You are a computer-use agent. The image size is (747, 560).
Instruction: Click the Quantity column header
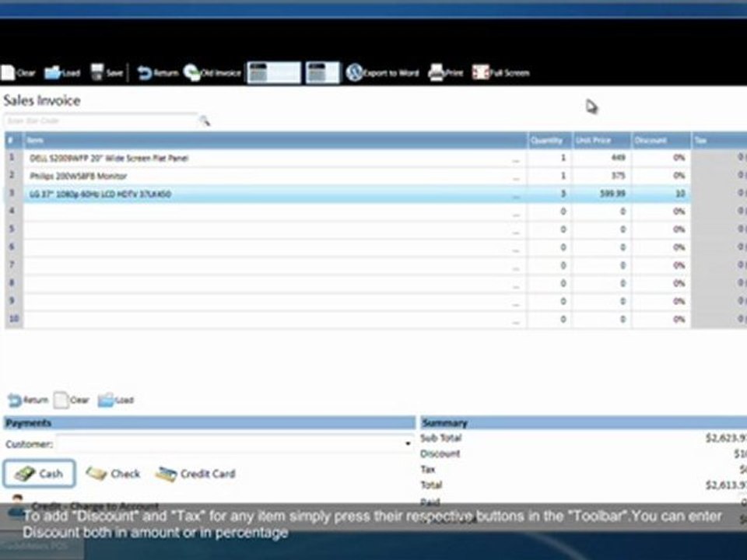coord(550,141)
